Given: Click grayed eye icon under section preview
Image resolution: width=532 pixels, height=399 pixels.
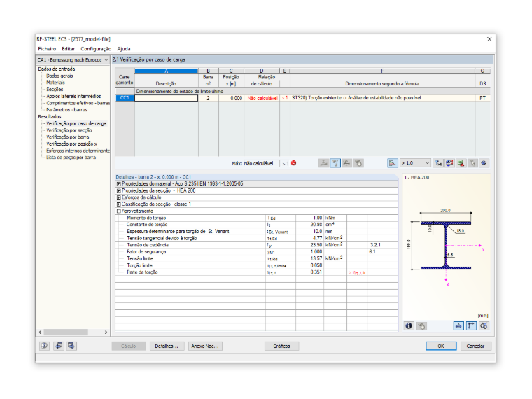Looking at the screenshot, I should 421,326.
